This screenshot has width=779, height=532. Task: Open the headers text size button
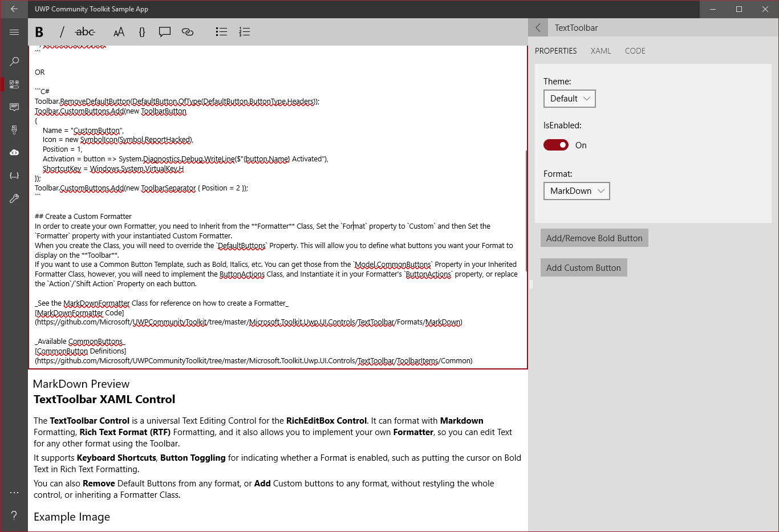click(119, 32)
